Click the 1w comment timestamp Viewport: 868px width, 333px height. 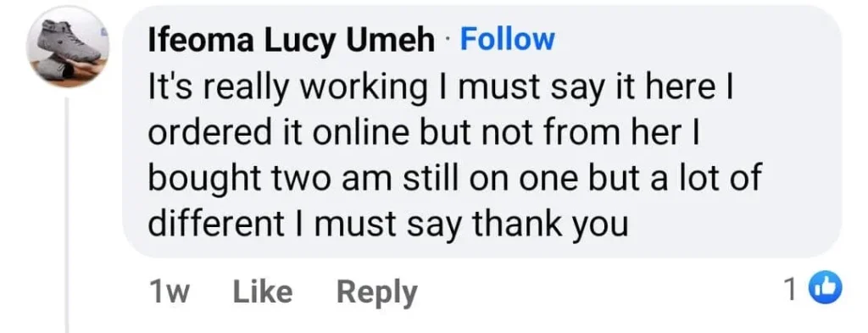point(169,292)
